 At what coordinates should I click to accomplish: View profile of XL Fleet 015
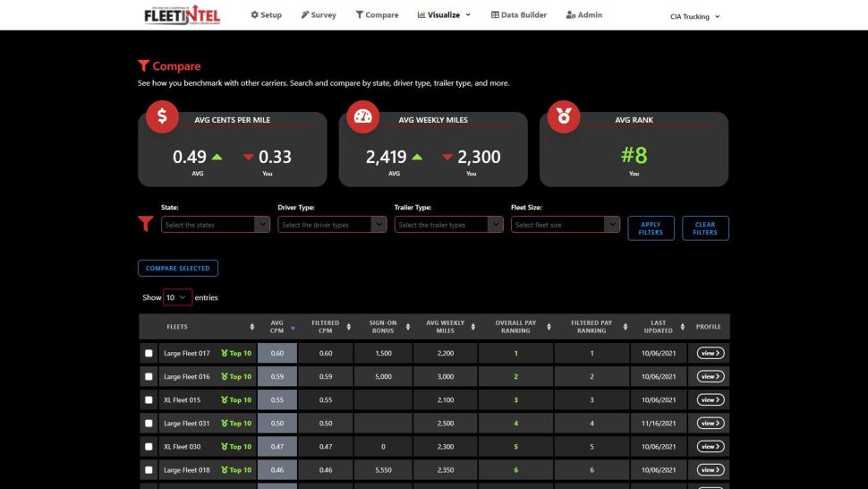tap(711, 399)
